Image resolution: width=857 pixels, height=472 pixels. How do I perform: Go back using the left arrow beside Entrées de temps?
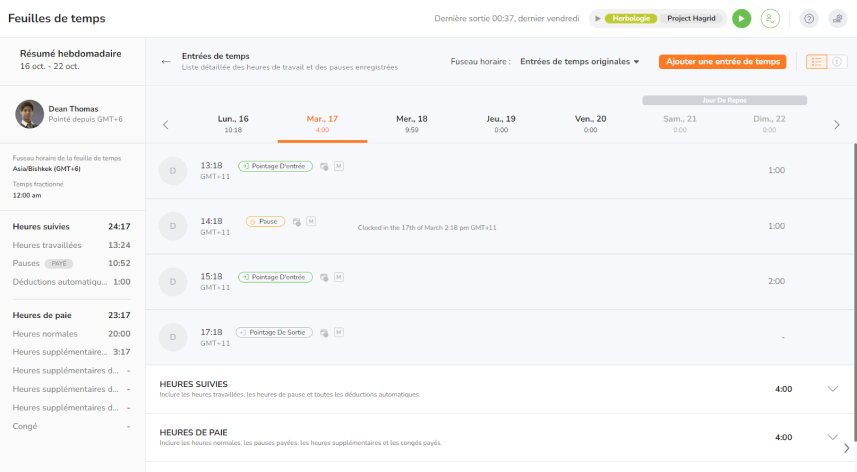coord(166,62)
